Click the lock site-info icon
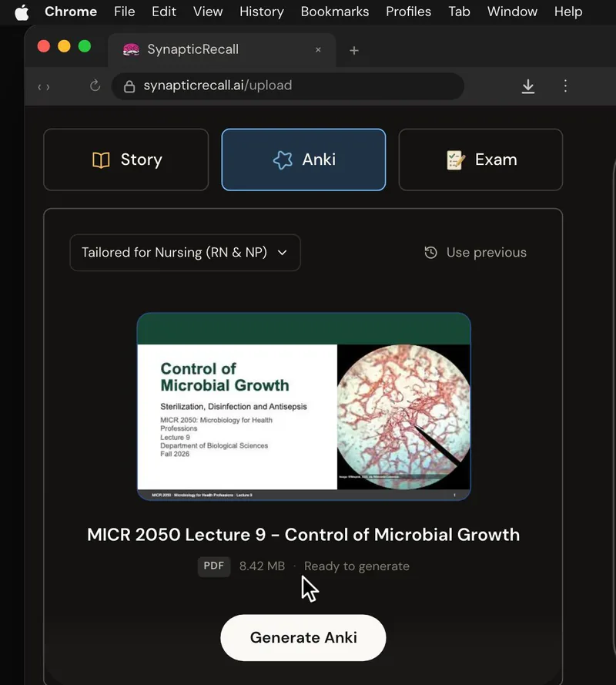The height and width of the screenshot is (685, 616). pos(129,86)
